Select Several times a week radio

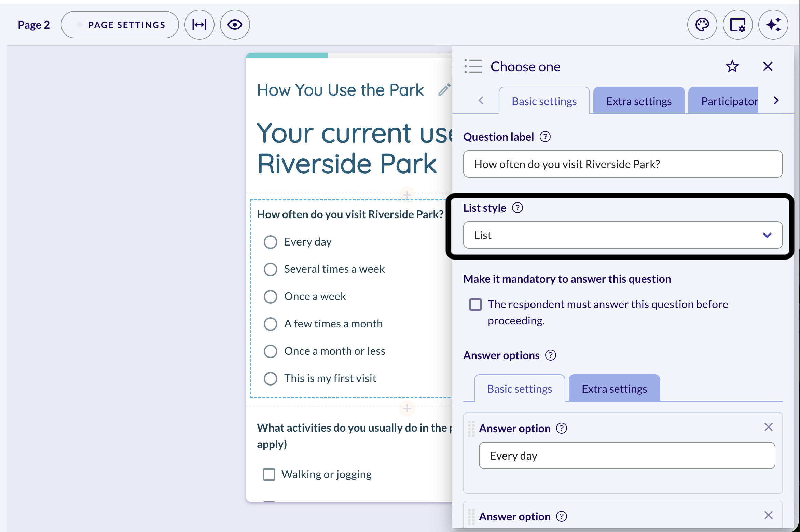pos(270,269)
